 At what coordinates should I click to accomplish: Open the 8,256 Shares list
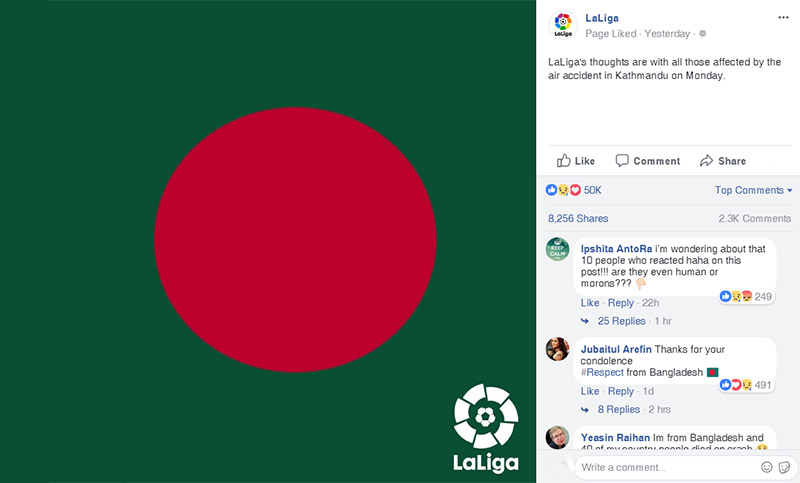click(578, 218)
